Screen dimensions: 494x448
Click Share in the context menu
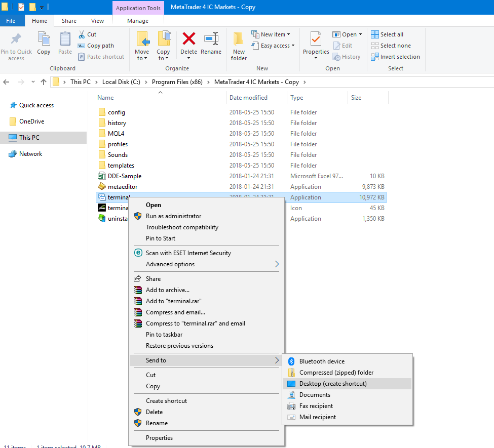coord(153,279)
